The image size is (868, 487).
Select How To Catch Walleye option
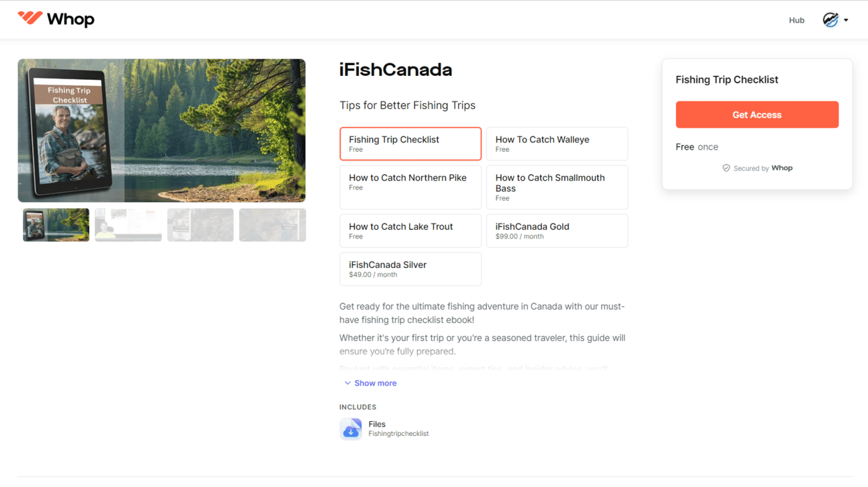click(556, 144)
